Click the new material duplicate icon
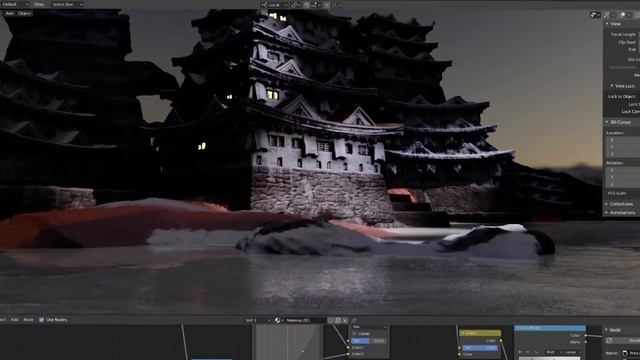The image size is (640, 360). (338, 320)
